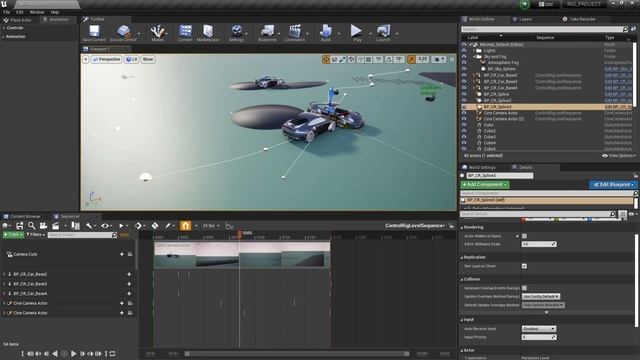Click the Build toolbar icon
The height and width of the screenshot is (360, 640).
(326, 33)
